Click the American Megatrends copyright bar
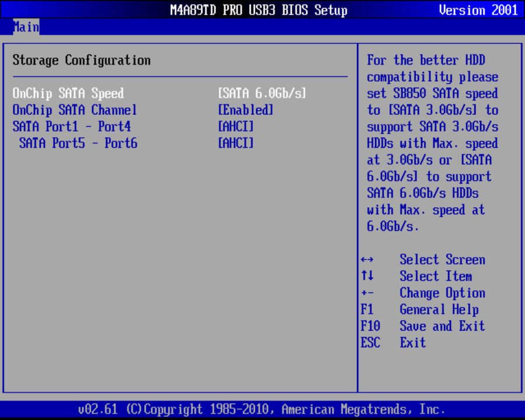 262,409
